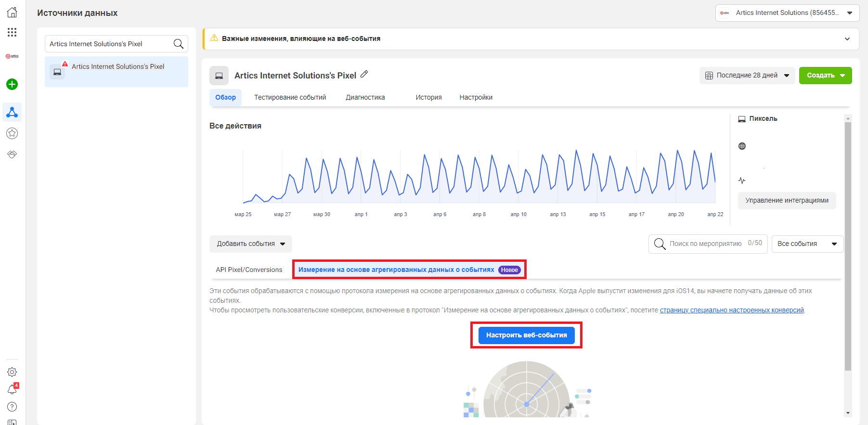
Task: Open the Диагностика tab
Action: (x=365, y=97)
